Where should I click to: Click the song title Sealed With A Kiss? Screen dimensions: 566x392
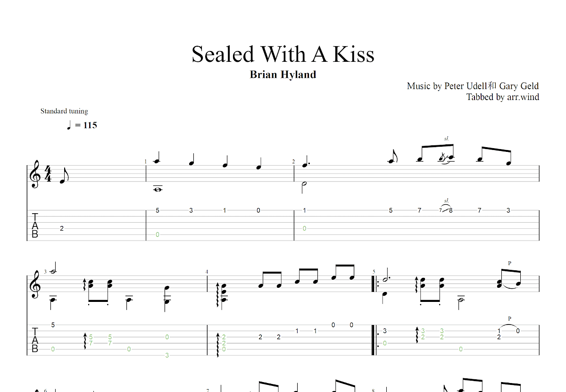283,54
